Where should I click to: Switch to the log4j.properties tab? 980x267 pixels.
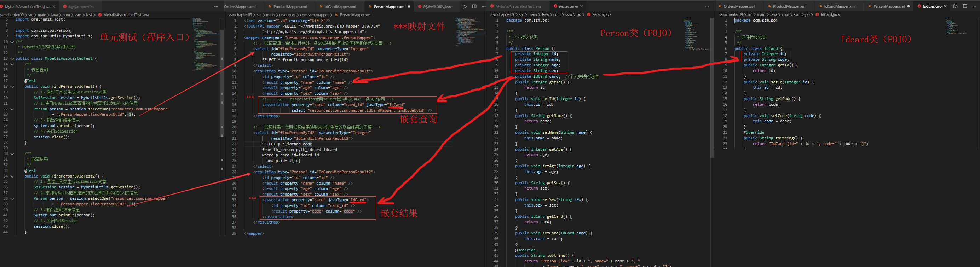(81, 7)
